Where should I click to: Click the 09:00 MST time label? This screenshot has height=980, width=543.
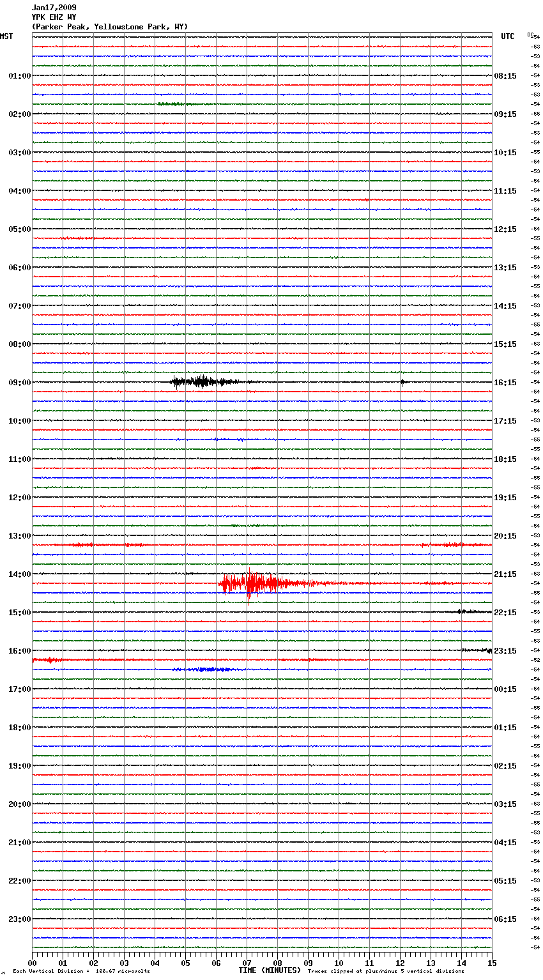click(20, 383)
